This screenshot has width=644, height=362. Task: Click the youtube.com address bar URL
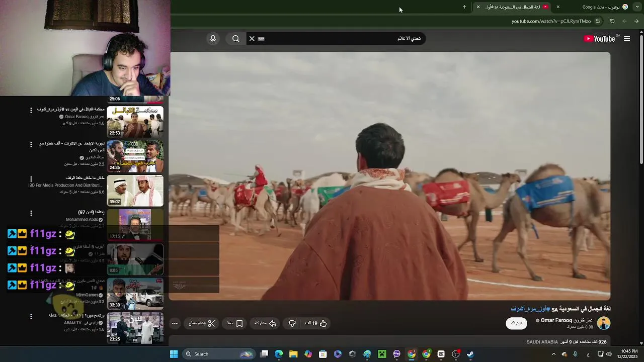(551, 21)
